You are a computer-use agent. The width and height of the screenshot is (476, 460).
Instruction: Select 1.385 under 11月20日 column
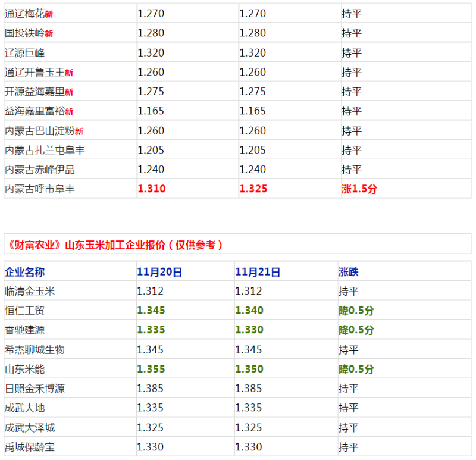coord(151,389)
